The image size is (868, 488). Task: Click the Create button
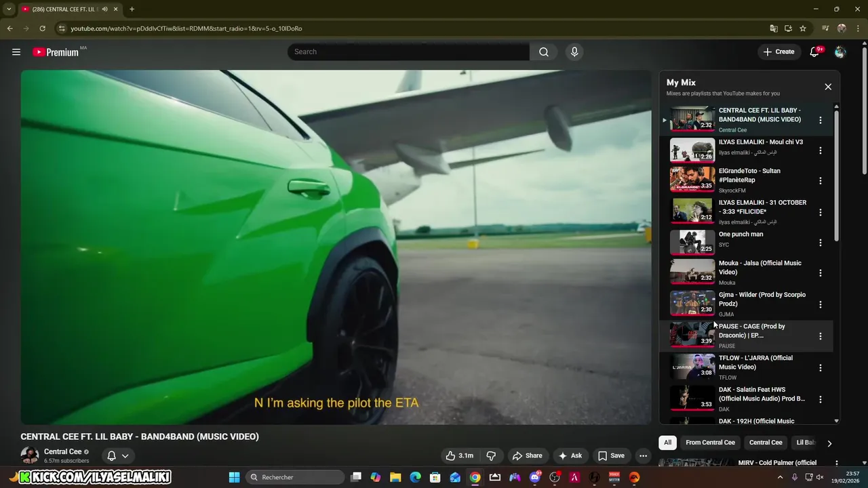(778, 52)
